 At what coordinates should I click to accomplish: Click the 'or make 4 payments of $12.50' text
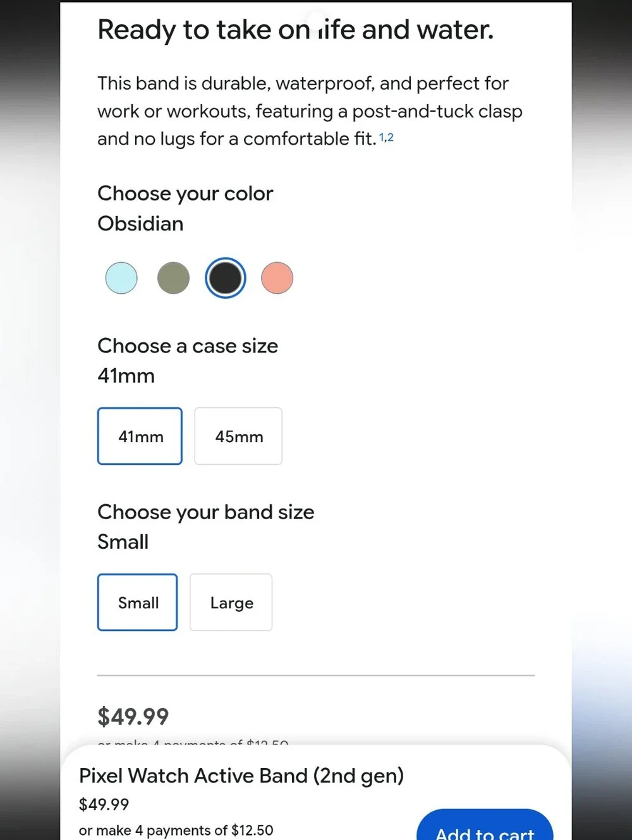176,830
